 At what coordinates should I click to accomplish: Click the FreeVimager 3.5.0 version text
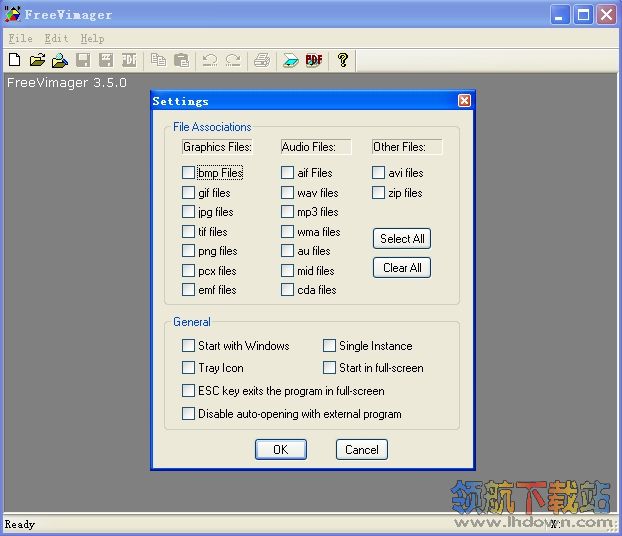pyautogui.click(x=67, y=83)
